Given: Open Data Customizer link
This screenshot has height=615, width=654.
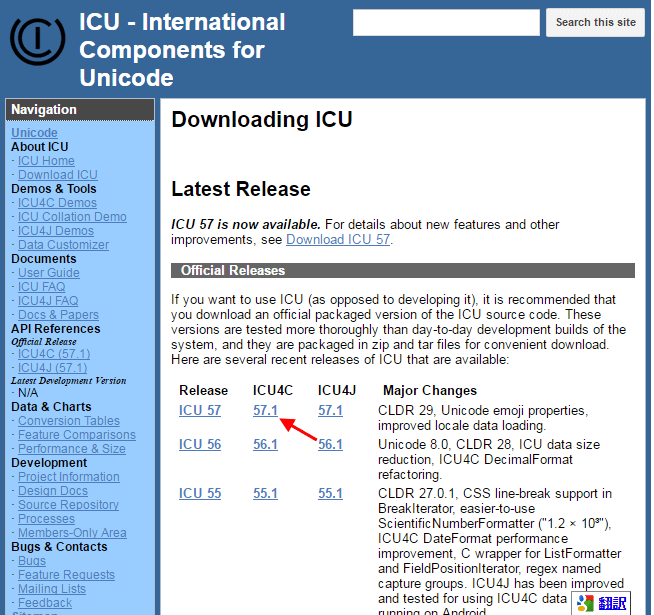Looking at the screenshot, I should (63, 245).
